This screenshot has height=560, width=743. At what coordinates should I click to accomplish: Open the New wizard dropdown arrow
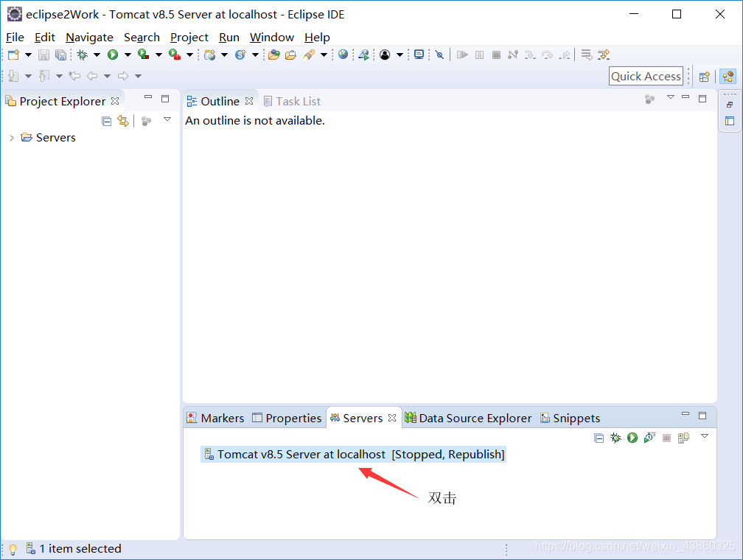point(29,55)
